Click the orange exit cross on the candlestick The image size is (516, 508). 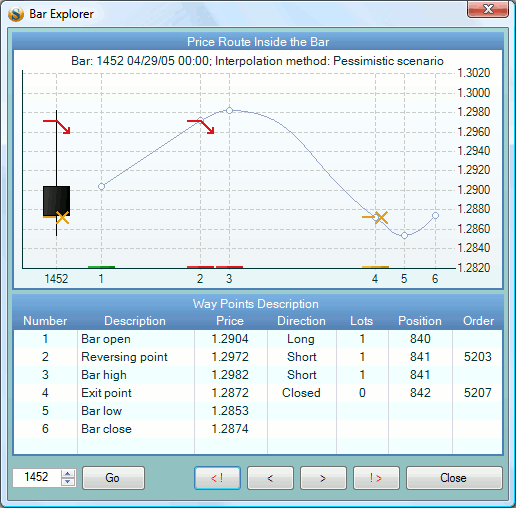pyautogui.click(x=57, y=218)
